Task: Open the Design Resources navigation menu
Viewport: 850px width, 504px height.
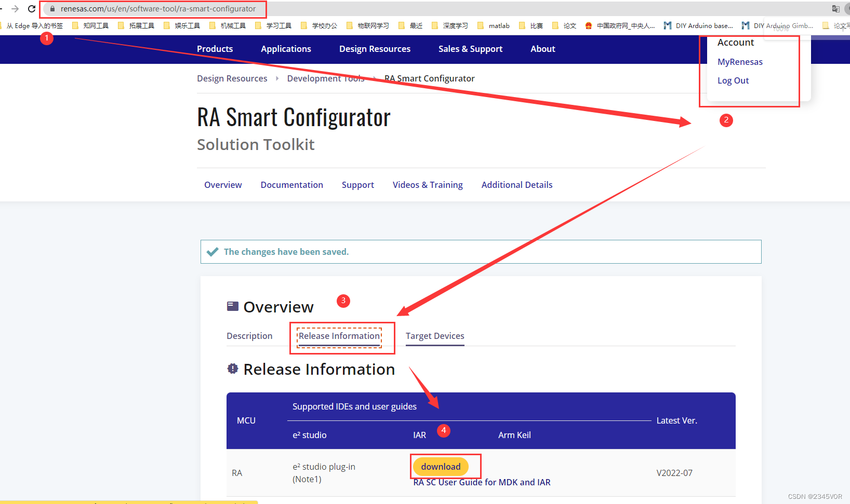Action: [375, 49]
